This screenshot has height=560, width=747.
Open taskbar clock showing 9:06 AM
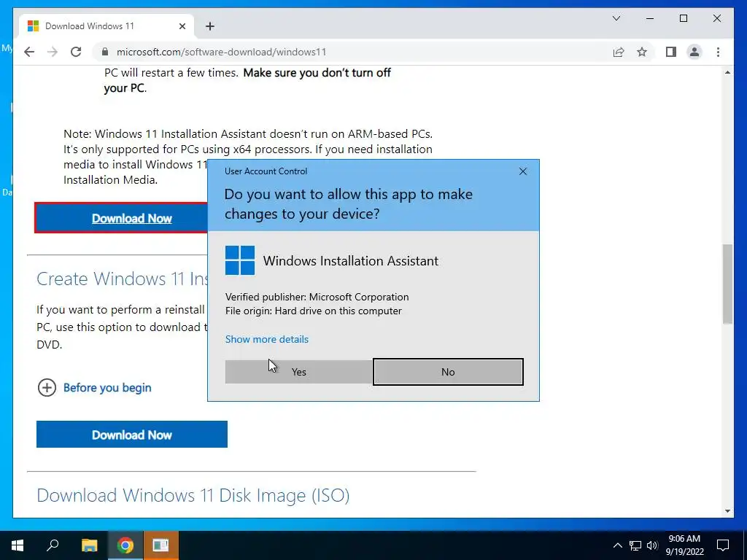click(684, 545)
